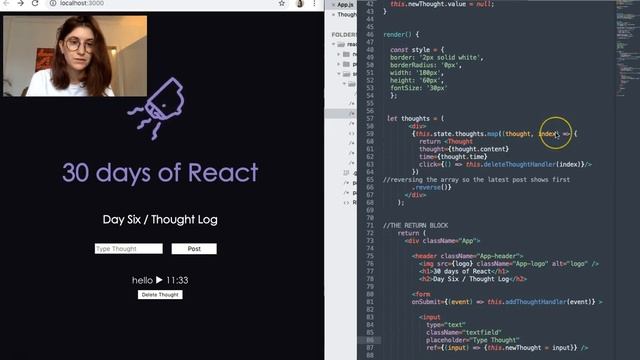Place cursor on render() line 46

(401, 35)
